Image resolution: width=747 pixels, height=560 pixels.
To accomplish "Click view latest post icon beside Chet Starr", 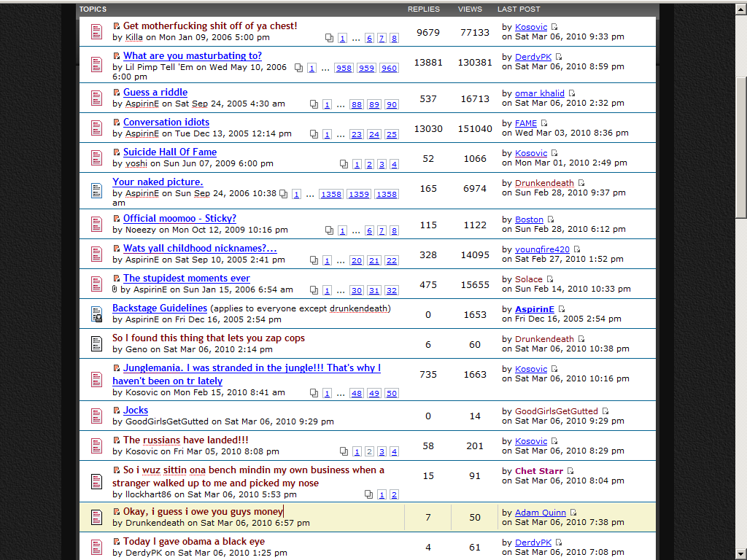I will tap(570, 472).
